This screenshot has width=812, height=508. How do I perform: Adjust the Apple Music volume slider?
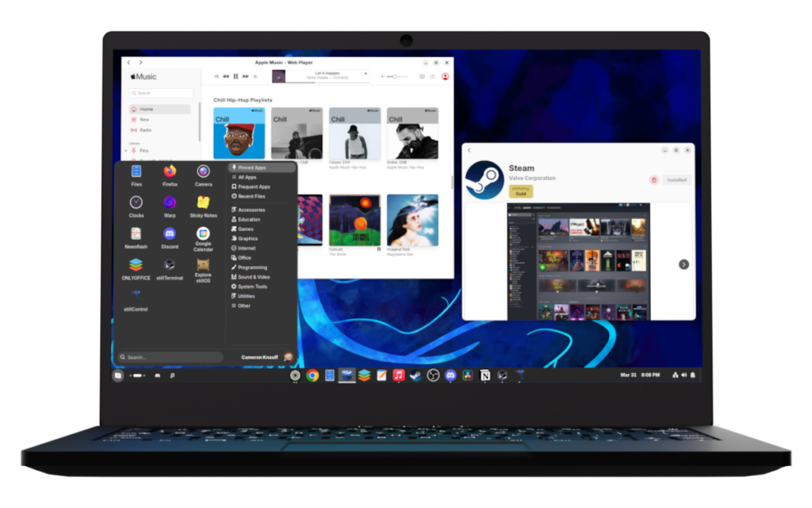coord(394,76)
